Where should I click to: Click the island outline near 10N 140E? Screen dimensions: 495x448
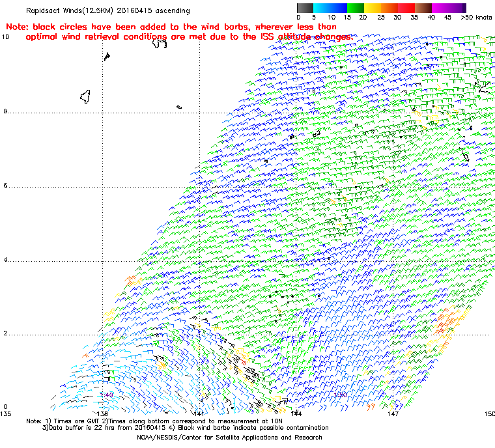point(160,43)
